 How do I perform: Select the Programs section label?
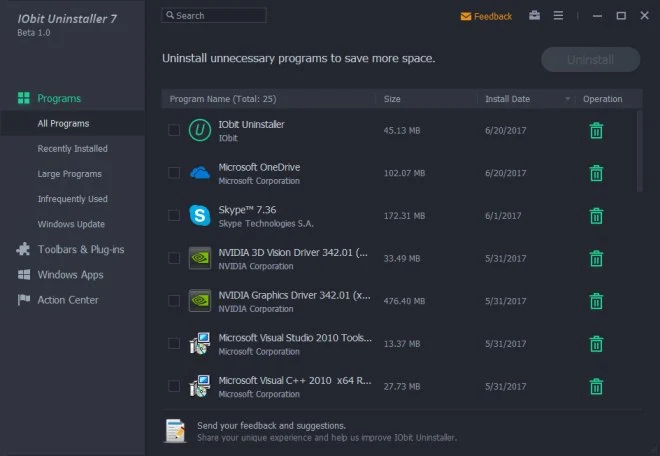pos(59,99)
